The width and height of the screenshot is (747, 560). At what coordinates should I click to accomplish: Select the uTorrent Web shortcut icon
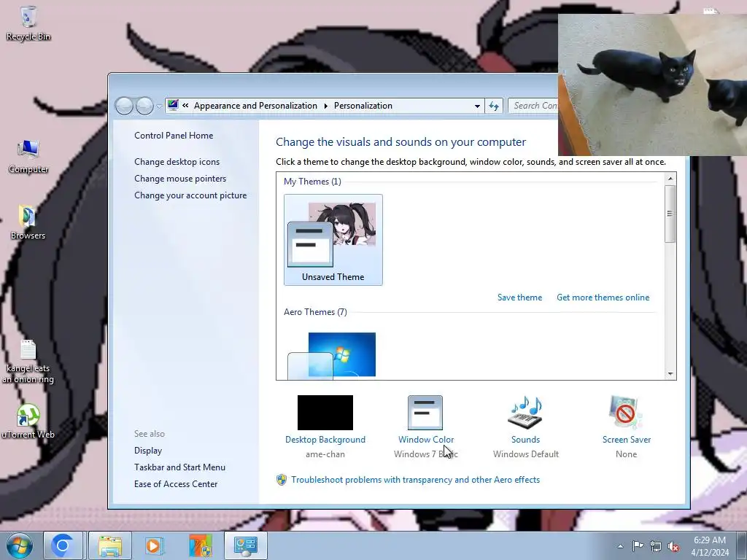tap(28, 421)
